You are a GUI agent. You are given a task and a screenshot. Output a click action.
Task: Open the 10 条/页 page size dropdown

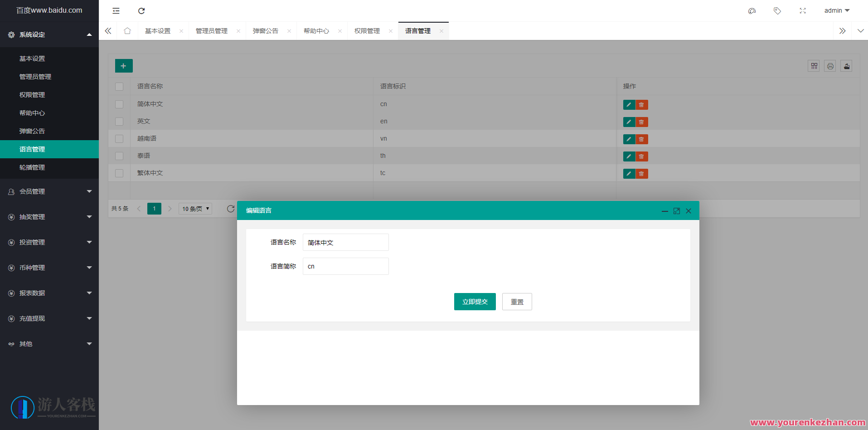coord(195,209)
